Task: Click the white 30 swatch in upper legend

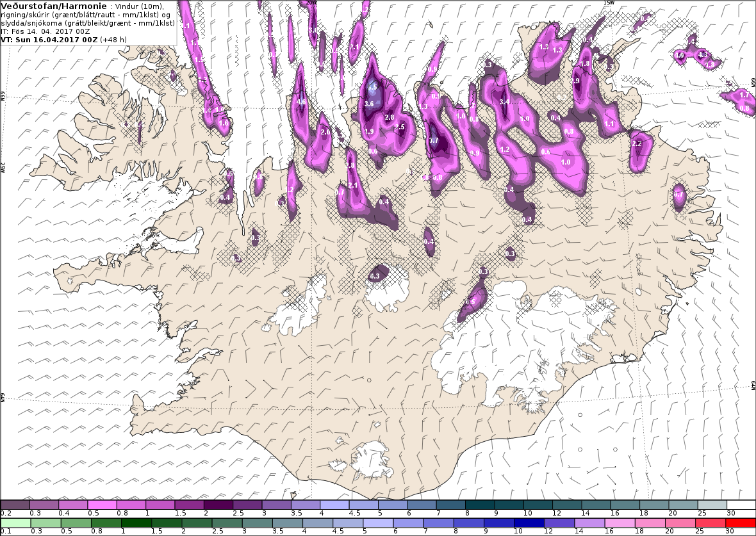Action: (x=741, y=505)
